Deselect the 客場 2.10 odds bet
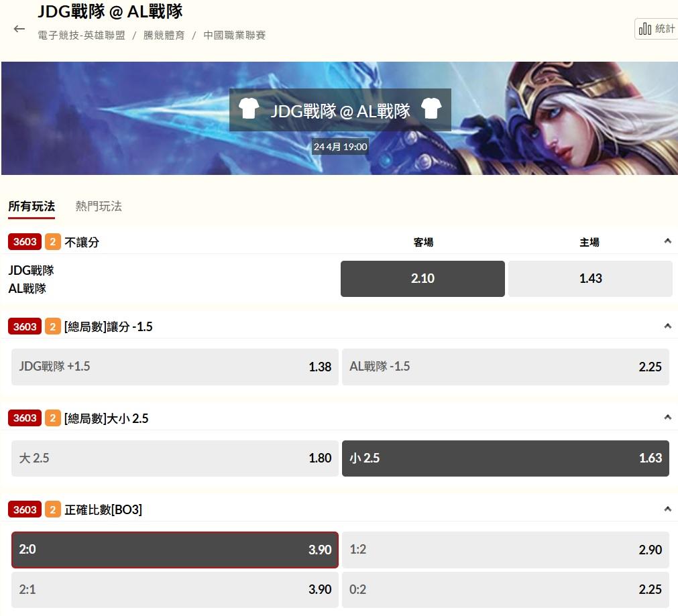Image resolution: width=678 pixels, height=616 pixels. [422, 278]
